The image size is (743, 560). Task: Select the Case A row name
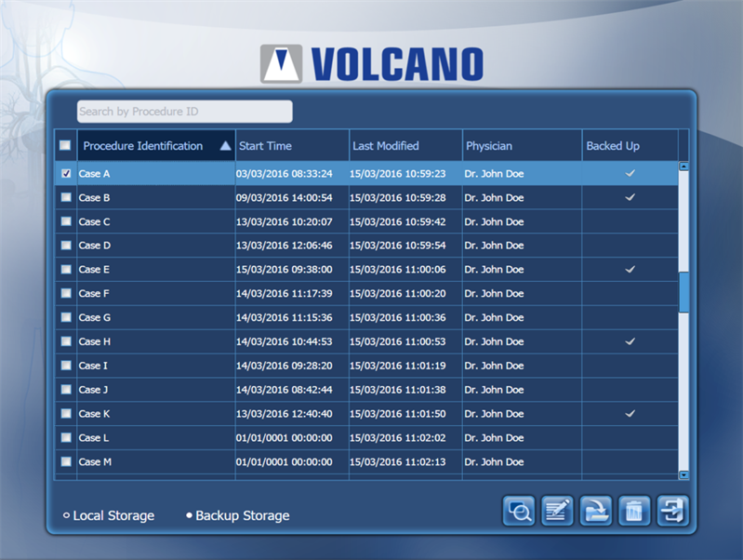click(x=94, y=174)
